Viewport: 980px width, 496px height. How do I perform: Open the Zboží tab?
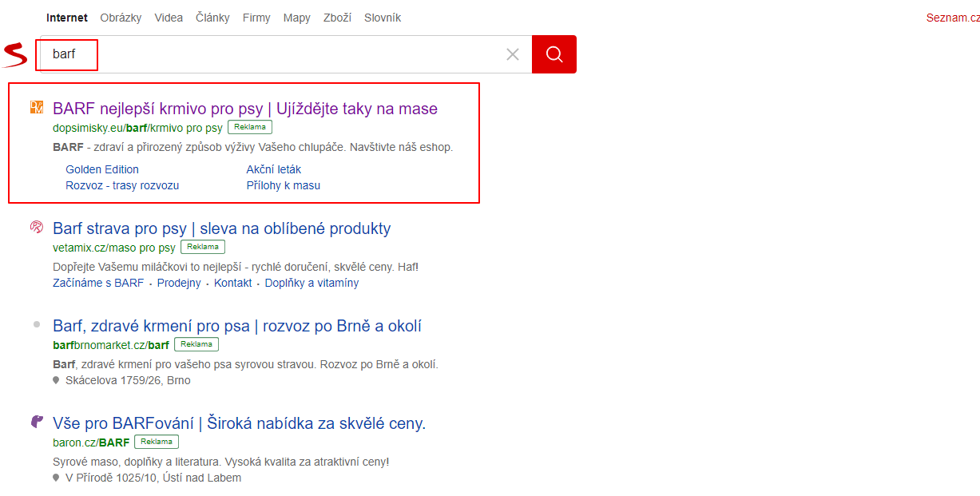tap(338, 18)
